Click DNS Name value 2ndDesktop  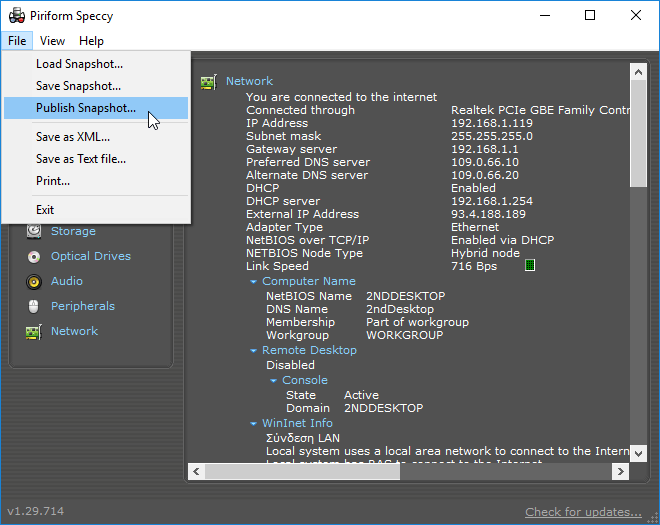click(x=400, y=309)
